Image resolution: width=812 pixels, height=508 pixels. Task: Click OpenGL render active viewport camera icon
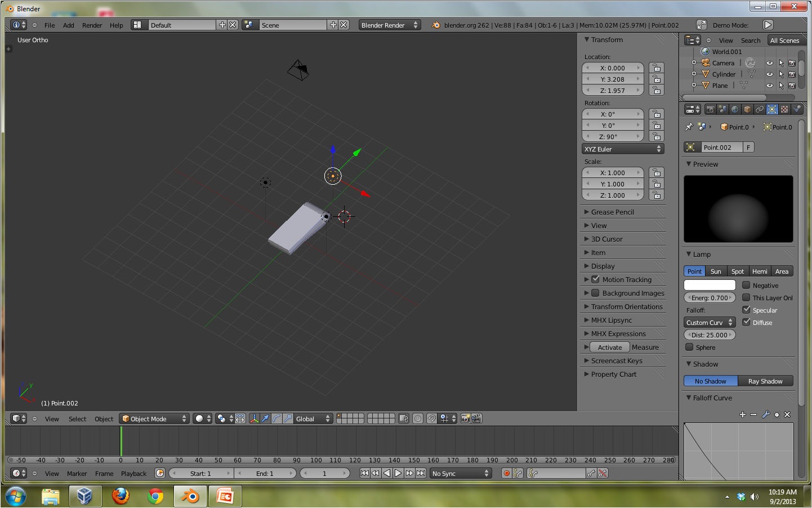466,418
